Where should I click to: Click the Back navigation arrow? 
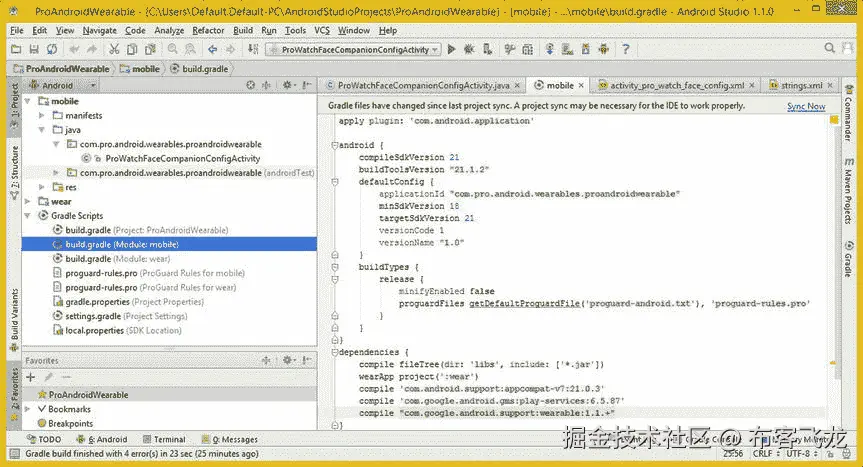212,50
